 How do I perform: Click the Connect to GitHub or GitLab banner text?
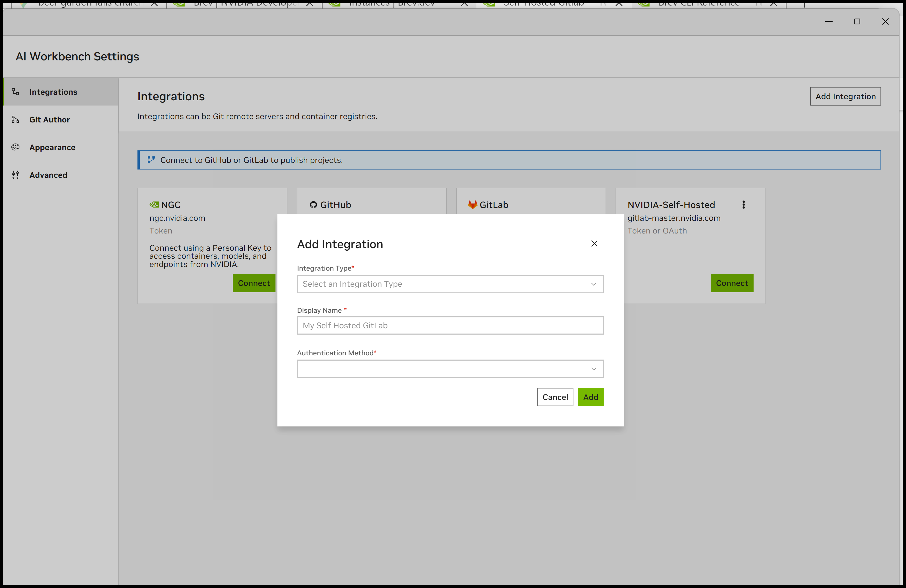[x=251, y=160]
